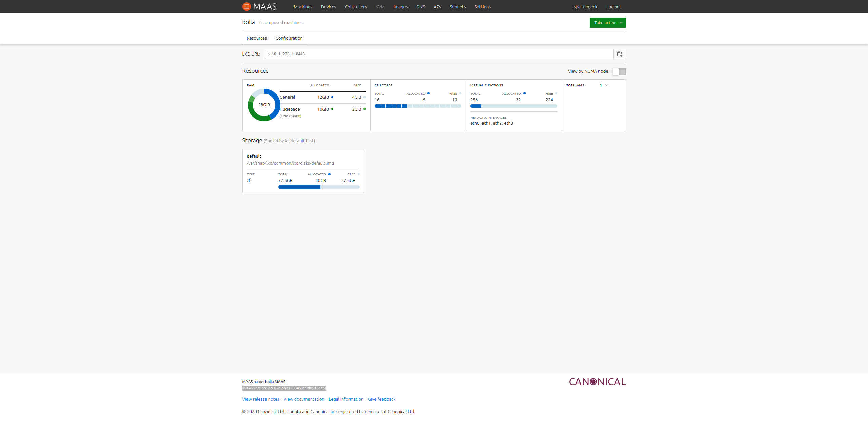868x422 pixels.
Task: Log out of MAAS
Action: [x=613, y=6]
